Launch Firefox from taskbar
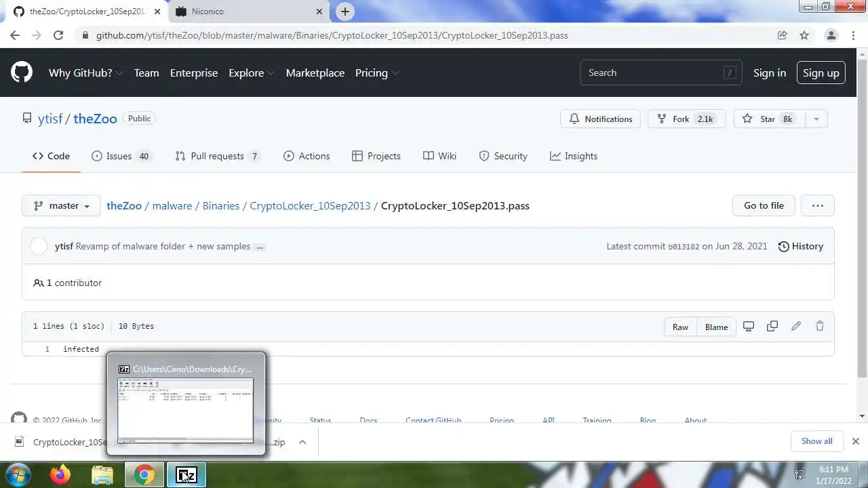The width and height of the screenshot is (868, 488). (60, 474)
